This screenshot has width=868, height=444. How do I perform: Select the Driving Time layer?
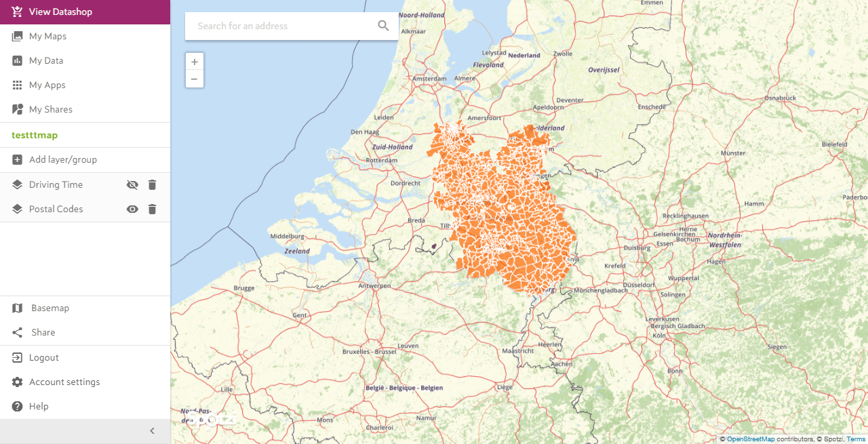coord(56,185)
